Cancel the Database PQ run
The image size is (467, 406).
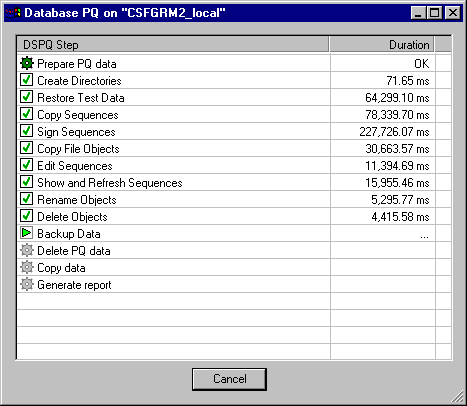coord(229,379)
